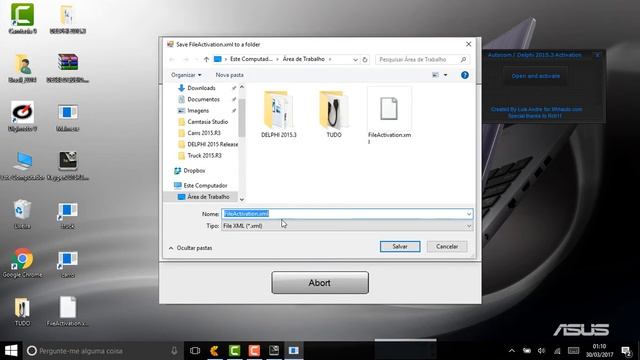Refresh the folder with reload icon

pos(365,60)
